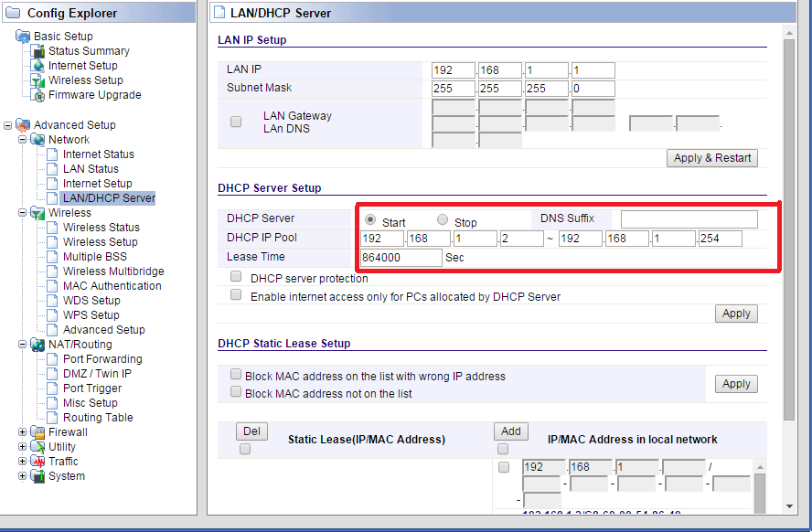This screenshot has height=532, width=812.
Task: Click the page icon beside Routing Table
Action: (52, 418)
